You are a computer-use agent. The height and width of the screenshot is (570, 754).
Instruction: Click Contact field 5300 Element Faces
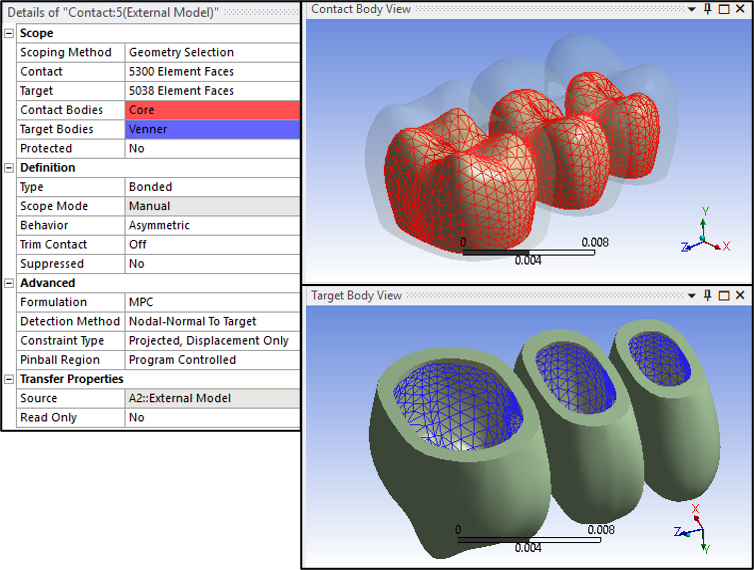click(212, 72)
